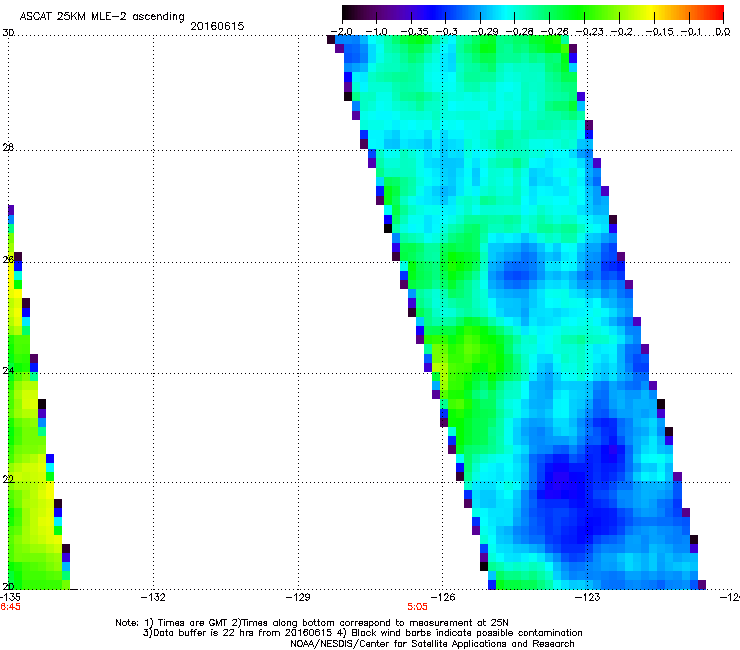This screenshot has width=740, height=650.
Task: Click the red time label under -135
Action: [x=10, y=607]
